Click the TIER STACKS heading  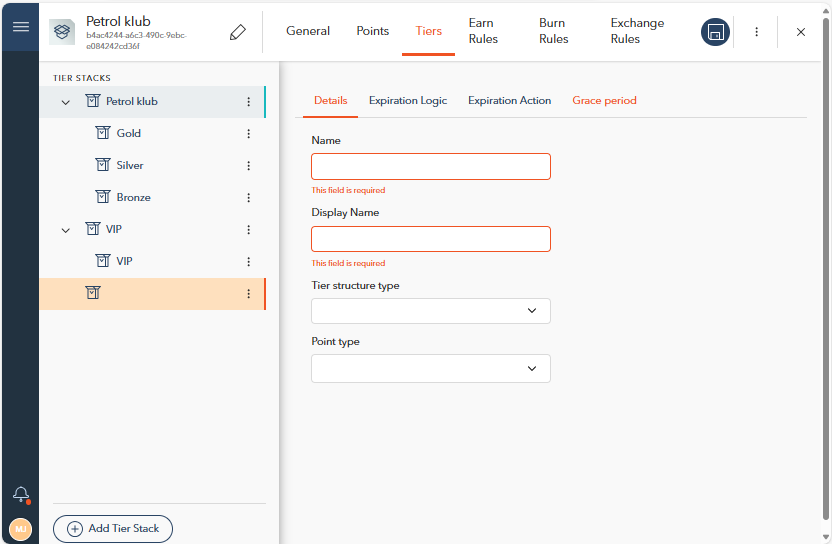82,78
